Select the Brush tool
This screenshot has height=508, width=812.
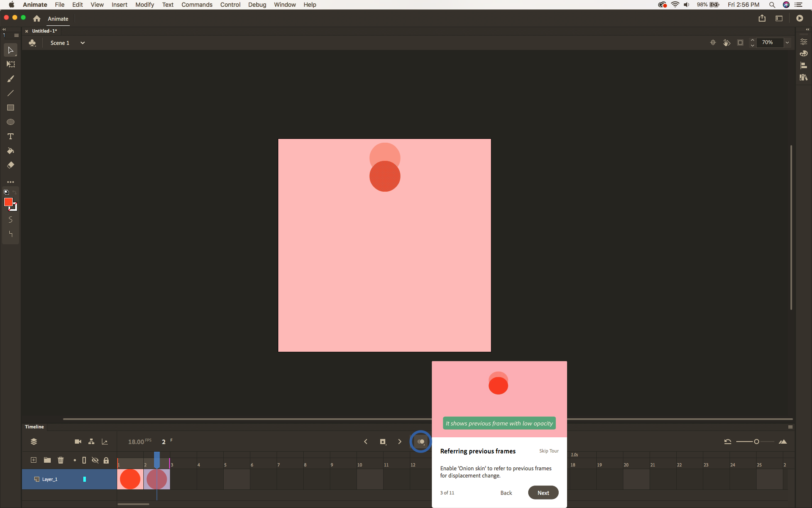pyautogui.click(x=10, y=79)
